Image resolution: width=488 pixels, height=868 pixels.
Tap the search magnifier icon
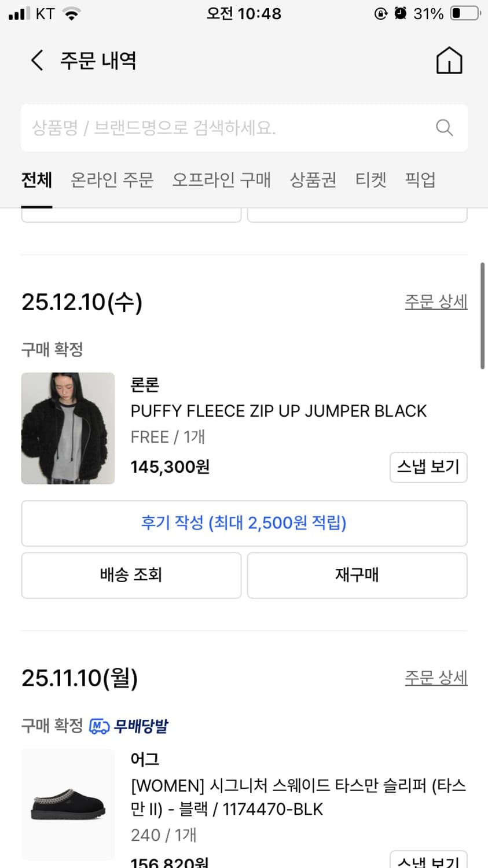[445, 127]
